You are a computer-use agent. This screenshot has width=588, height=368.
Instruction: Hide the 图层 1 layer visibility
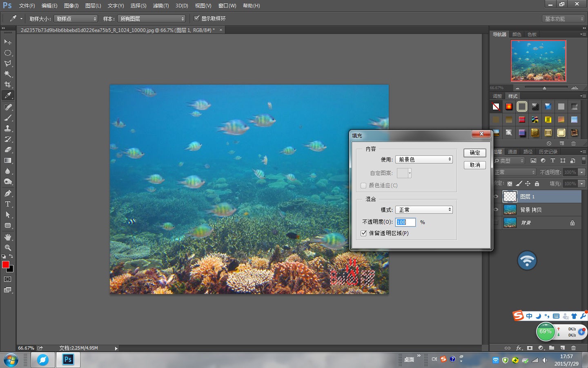[x=496, y=197]
